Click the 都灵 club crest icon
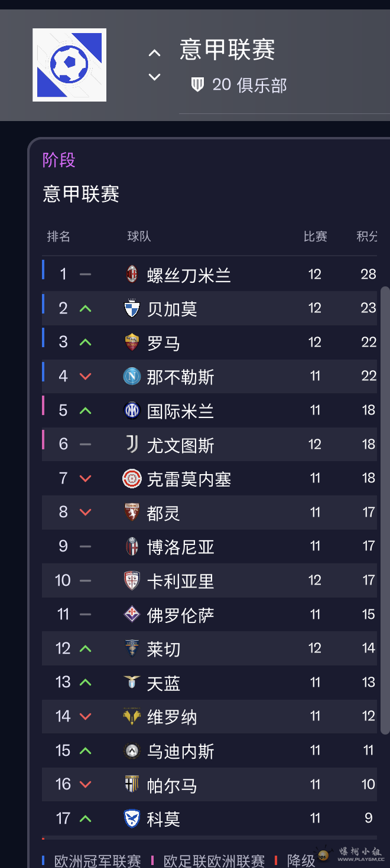The image size is (390, 868). tap(132, 513)
